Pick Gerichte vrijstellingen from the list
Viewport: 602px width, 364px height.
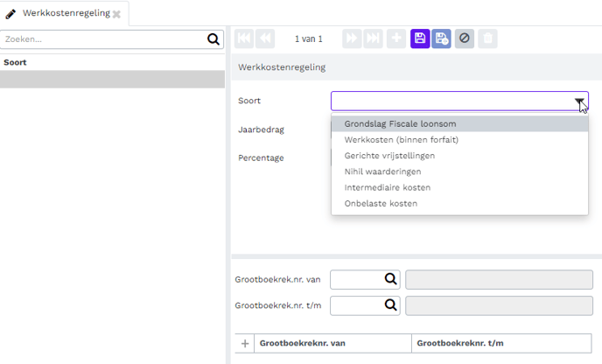tap(389, 156)
